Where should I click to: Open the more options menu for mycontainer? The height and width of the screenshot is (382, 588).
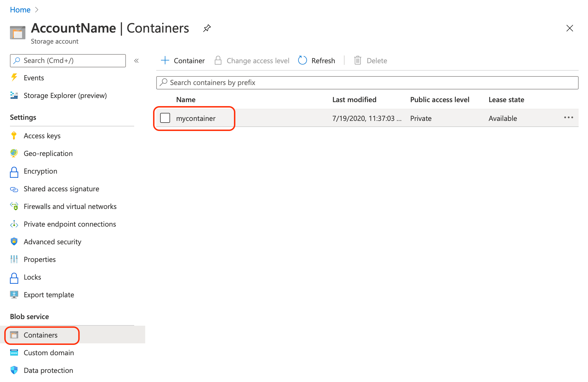coord(568,118)
